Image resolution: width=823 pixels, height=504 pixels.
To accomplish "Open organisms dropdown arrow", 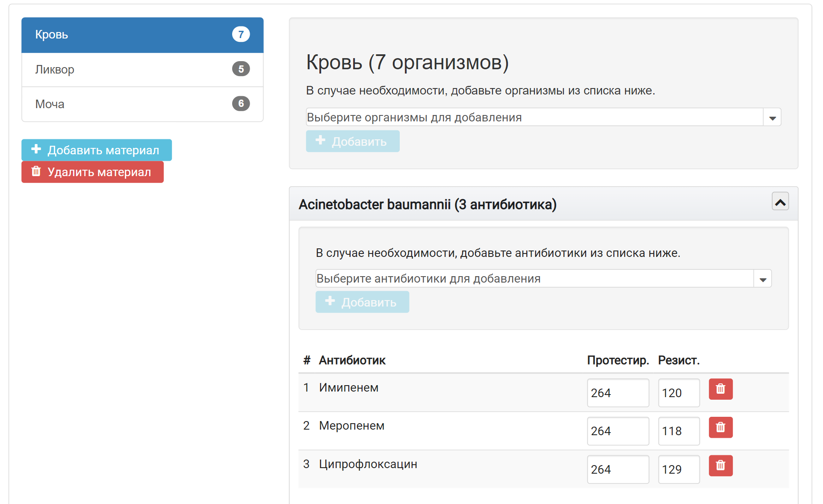I will [772, 117].
